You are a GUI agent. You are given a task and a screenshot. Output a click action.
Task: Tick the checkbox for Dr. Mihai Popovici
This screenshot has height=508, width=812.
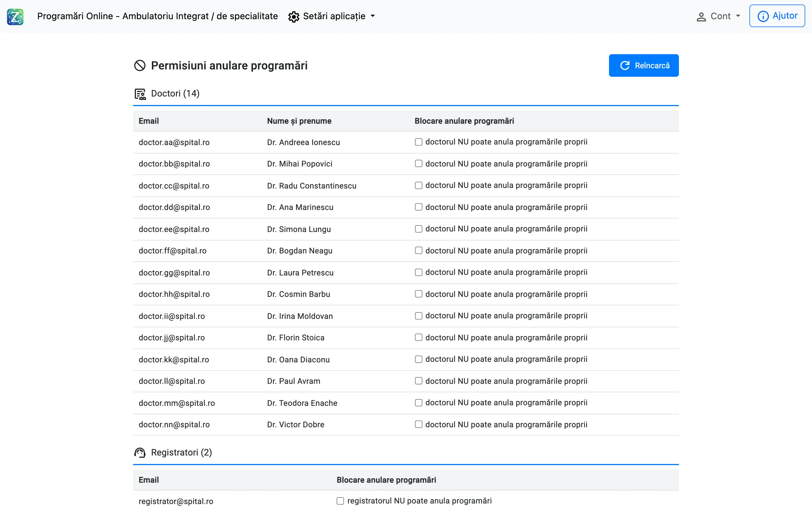[418, 164]
